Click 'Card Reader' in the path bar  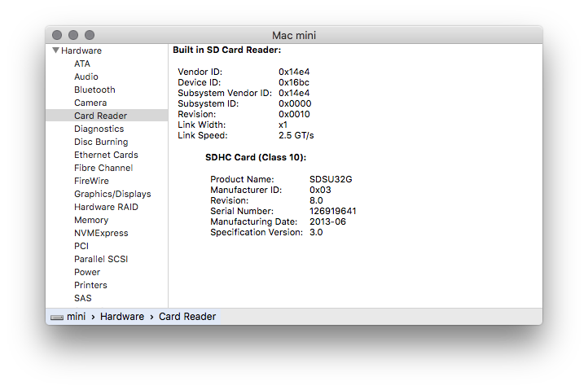(x=187, y=317)
